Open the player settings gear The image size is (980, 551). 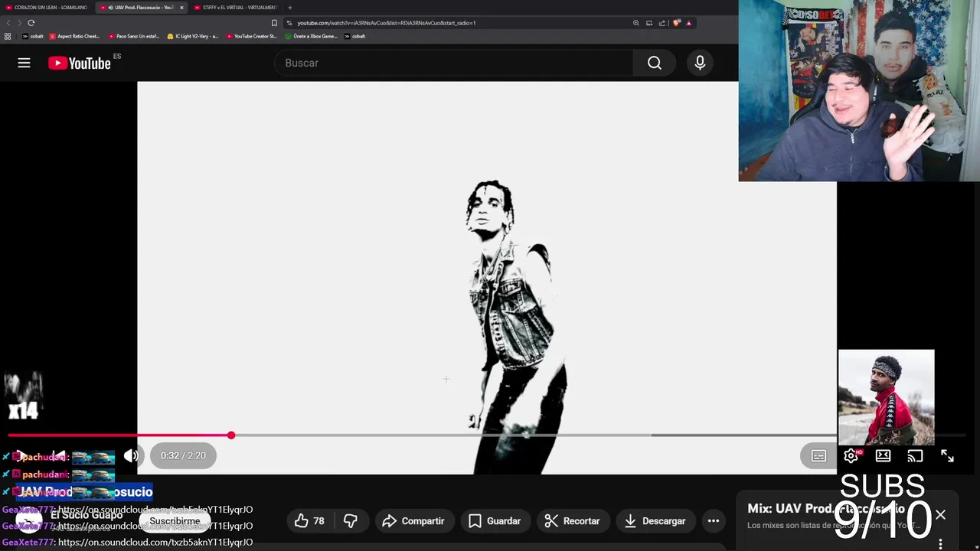[851, 456]
